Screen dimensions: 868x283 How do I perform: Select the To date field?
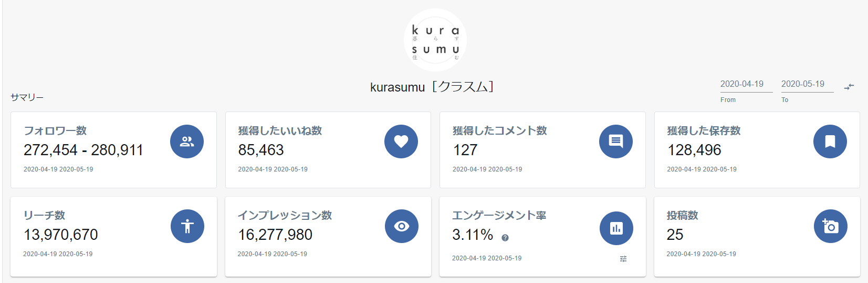(807, 84)
